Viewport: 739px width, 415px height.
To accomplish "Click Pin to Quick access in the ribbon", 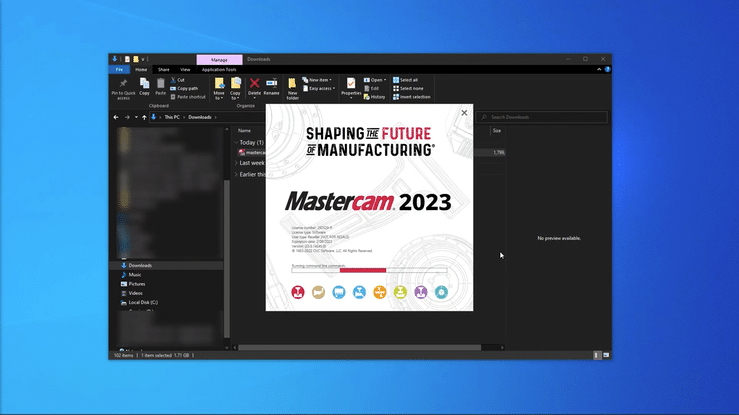I will 123,89.
